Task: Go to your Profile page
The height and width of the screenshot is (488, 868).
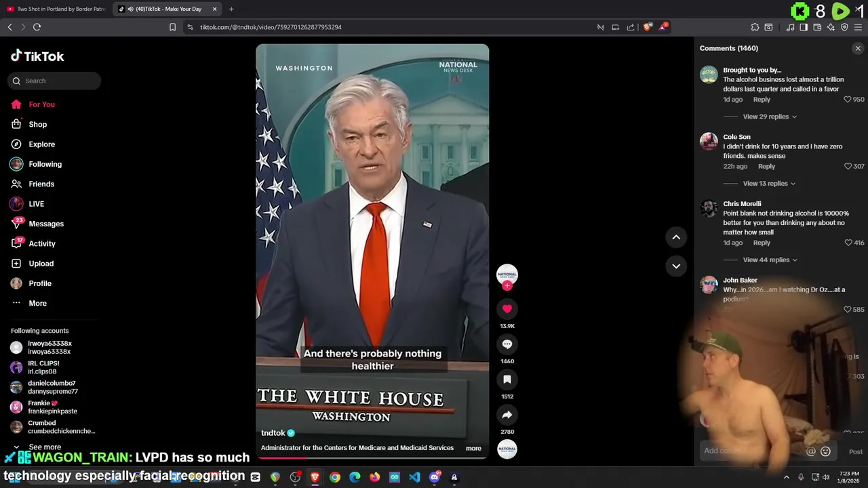Action: point(31,283)
